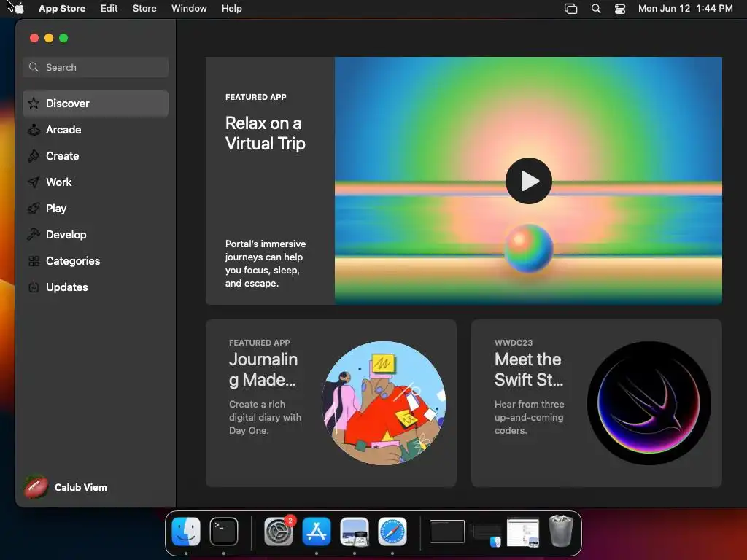Open the minimized Finder window thumbnail in Dock
The height and width of the screenshot is (560, 747).
[485, 534]
